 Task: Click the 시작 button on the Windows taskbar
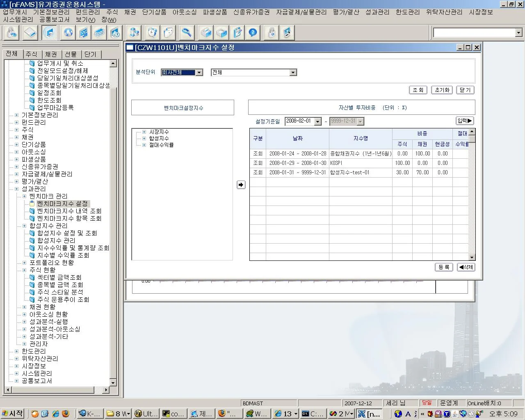(13, 413)
